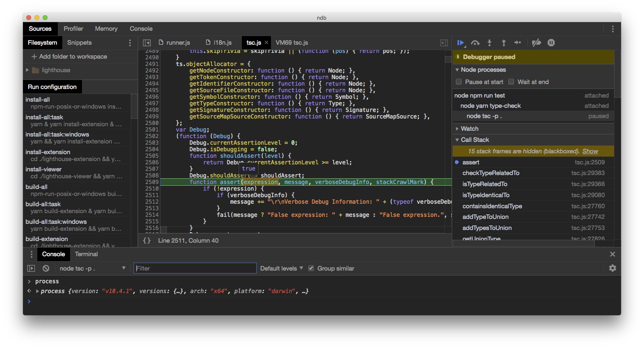Resume script execution button
Image resolution: width=644 pixels, height=348 pixels.
[461, 43]
